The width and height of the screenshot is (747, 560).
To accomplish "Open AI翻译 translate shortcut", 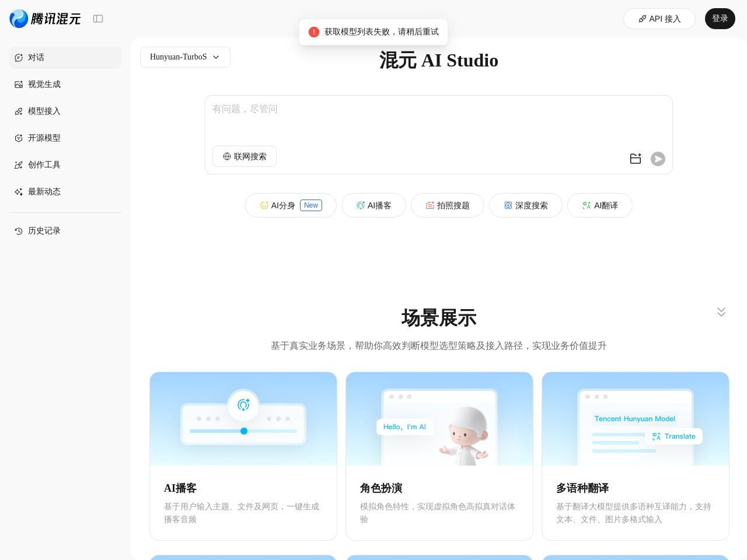I will click(x=599, y=205).
